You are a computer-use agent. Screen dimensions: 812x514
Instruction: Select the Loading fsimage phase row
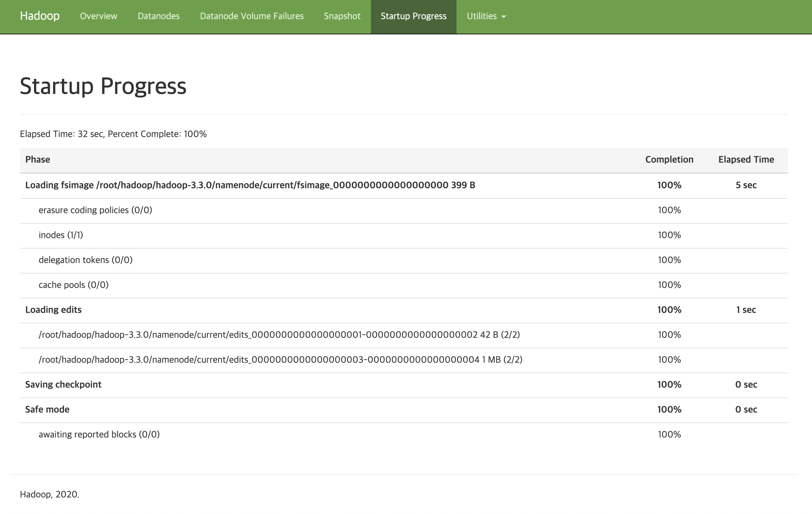(250, 185)
